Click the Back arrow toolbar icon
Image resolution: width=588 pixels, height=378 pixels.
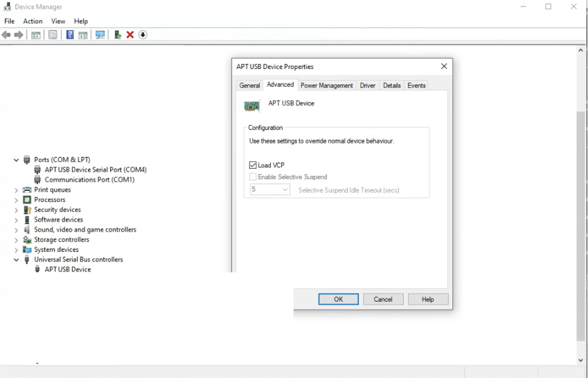(6, 35)
